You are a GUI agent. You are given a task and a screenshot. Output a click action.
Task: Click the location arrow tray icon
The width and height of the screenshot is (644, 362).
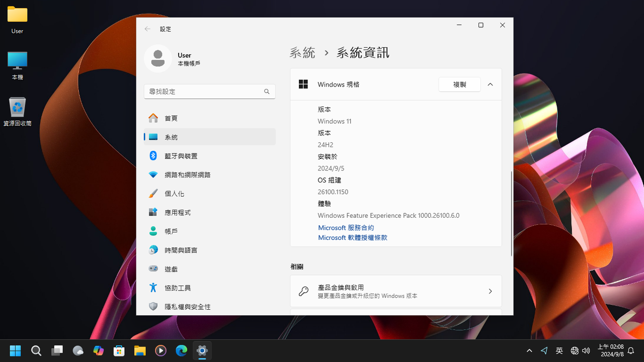(x=544, y=350)
